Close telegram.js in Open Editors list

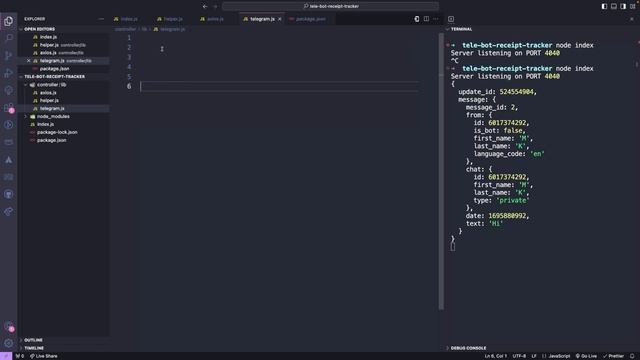[x=29, y=61]
